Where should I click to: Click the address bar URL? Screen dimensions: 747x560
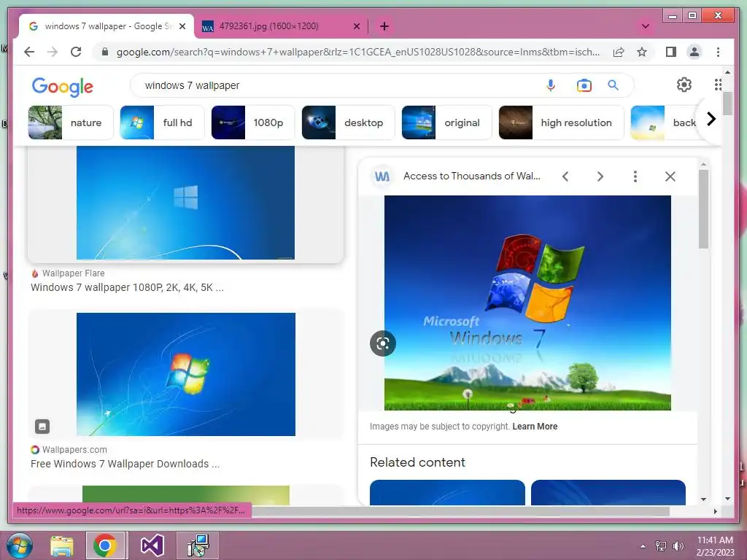point(357,52)
